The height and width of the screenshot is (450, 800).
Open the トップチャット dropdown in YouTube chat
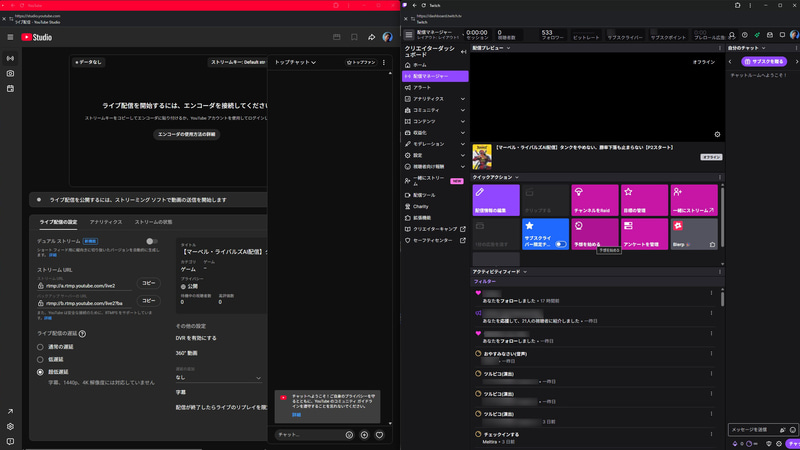[x=295, y=62]
